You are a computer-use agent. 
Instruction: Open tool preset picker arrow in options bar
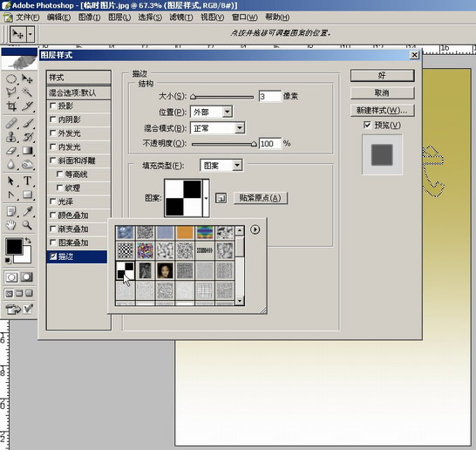tap(31, 34)
